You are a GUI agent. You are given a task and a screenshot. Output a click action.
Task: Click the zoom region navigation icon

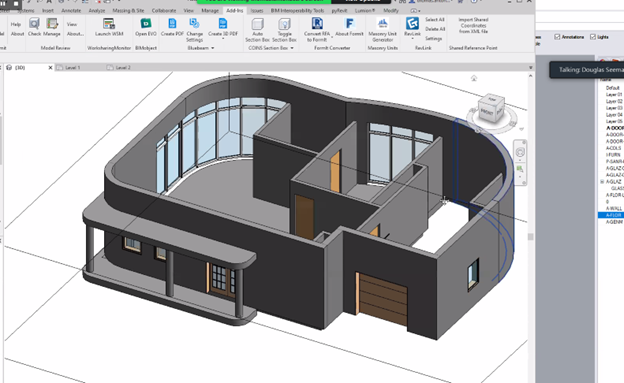tap(520, 169)
